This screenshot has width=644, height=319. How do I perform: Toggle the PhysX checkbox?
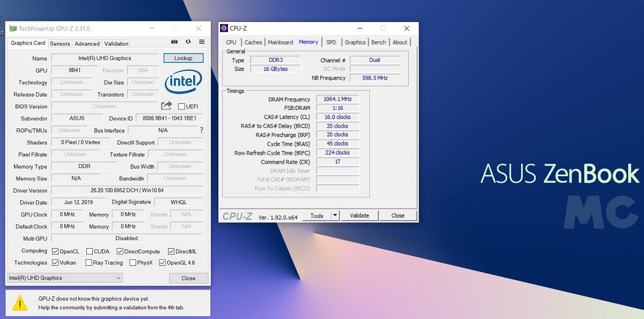click(132, 263)
